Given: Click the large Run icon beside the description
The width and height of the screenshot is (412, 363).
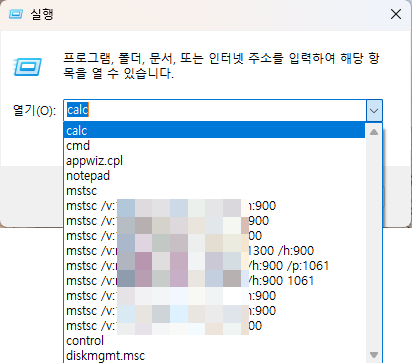Looking at the screenshot, I should 28,66.
